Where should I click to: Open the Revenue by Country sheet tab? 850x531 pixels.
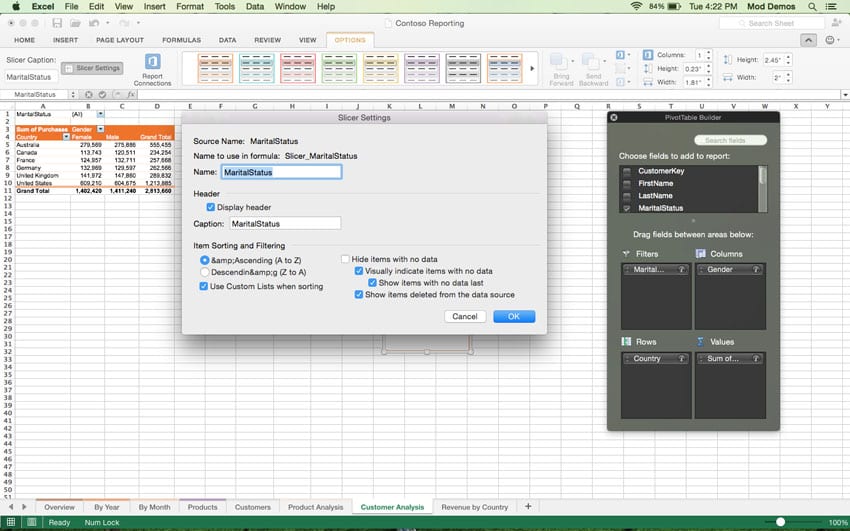pyautogui.click(x=474, y=507)
